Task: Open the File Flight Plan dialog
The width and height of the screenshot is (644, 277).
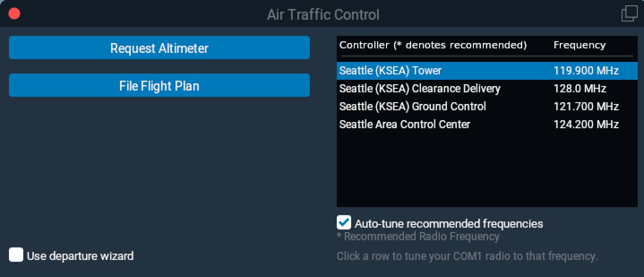Action: (159, 86)
